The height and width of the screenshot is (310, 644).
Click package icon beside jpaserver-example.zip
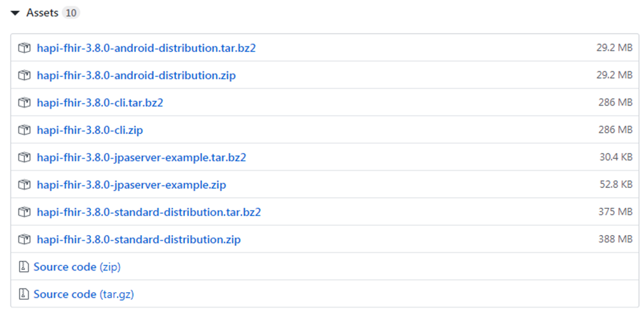tap(24, 185)
